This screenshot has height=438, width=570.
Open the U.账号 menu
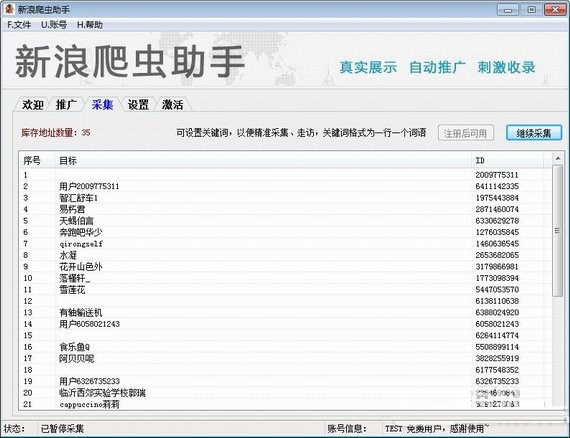(54, 25)
